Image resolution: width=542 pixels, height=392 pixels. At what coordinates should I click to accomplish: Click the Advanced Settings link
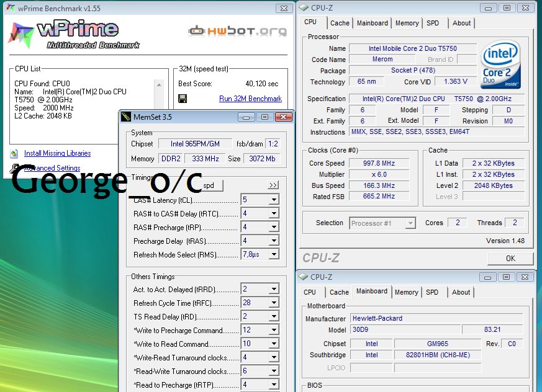point(52,168)
